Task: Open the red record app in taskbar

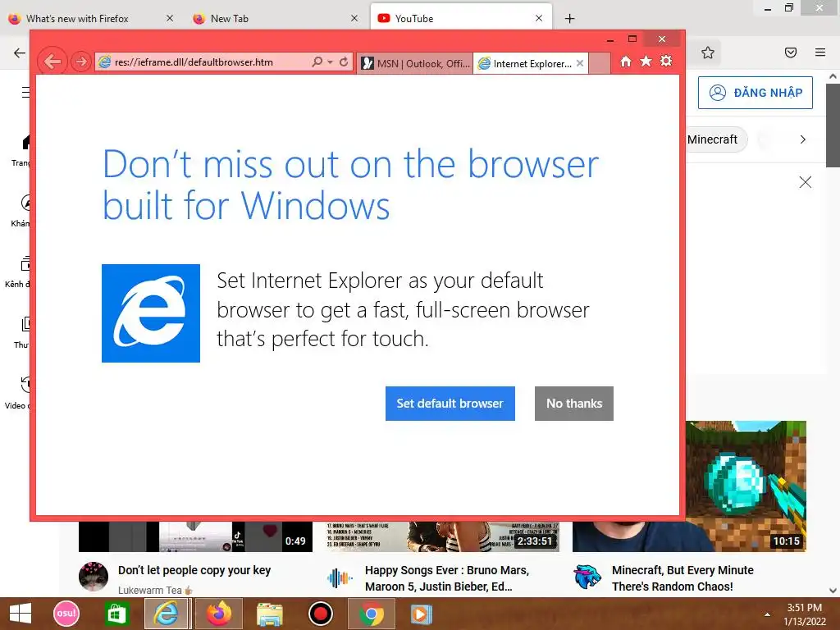Action: pyautogui.click(x=321, y=614)
